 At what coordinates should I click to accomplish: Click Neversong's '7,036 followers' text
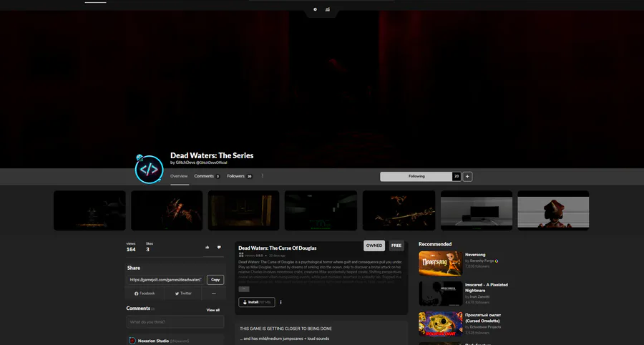[x=477, y=266]
